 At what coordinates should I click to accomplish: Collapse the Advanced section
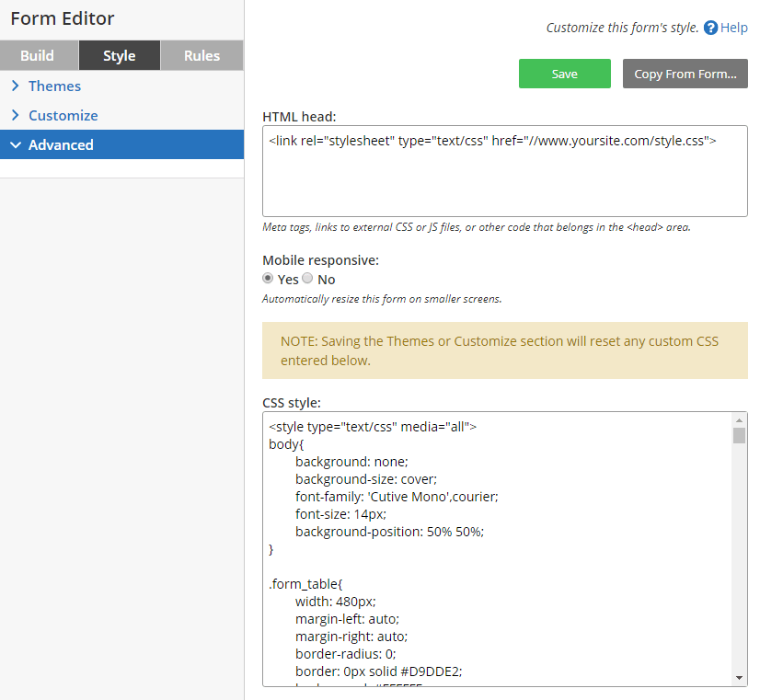pos(61,144)
